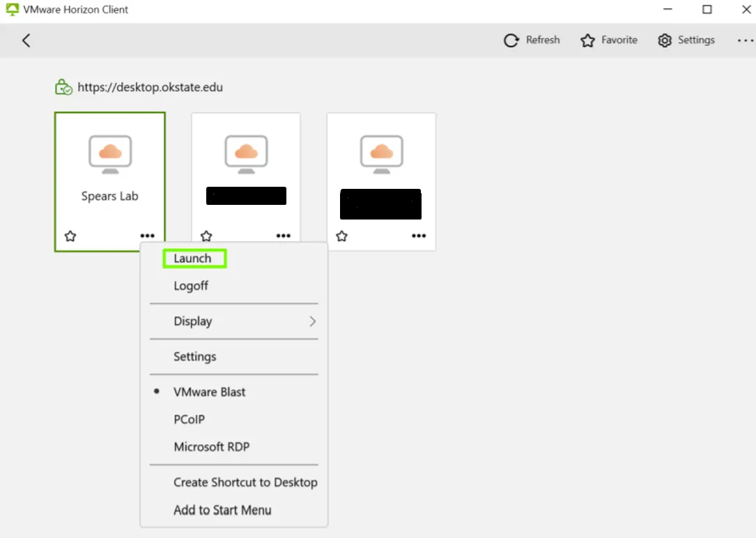756x538 pixels.
Task: Expand the Display submenu
Action: 234,321
